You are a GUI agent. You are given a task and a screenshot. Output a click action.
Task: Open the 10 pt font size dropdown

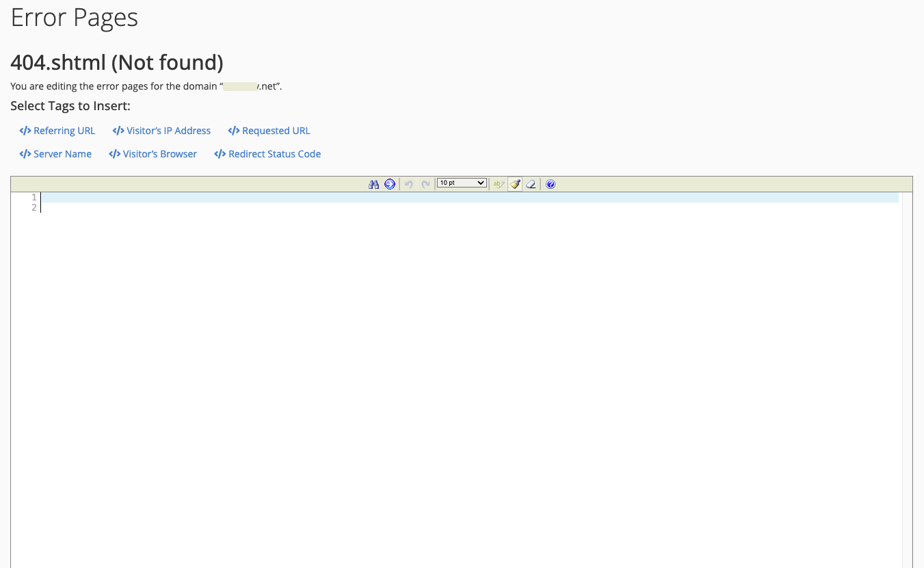click(x=462, y=183)
